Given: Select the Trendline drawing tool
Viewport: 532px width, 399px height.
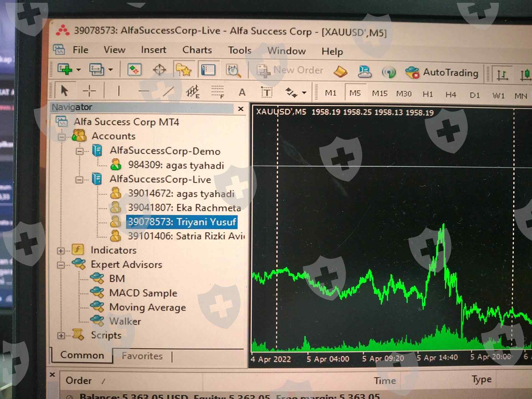Looking at the screenshot, I should coord(168,91).
